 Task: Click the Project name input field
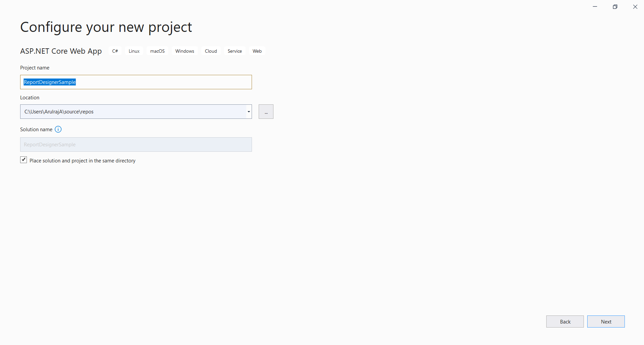click(136, 82)
